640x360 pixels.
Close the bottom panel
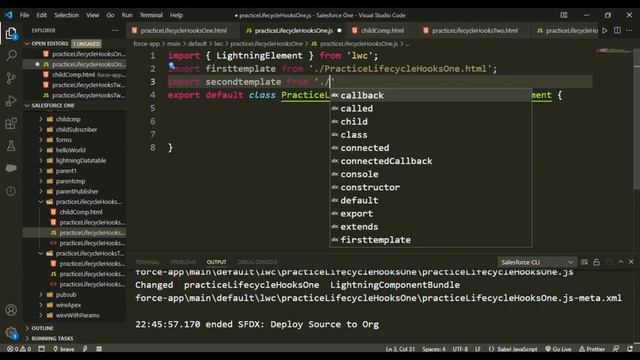(631, 262)
